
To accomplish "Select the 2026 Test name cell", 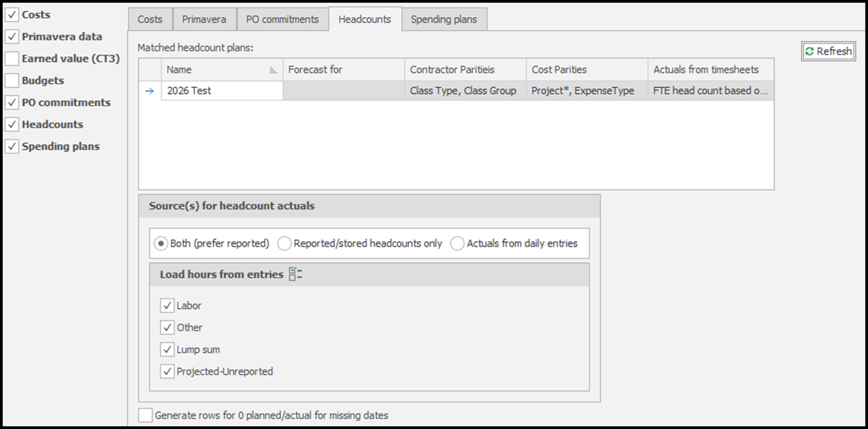I will (221, 91).
